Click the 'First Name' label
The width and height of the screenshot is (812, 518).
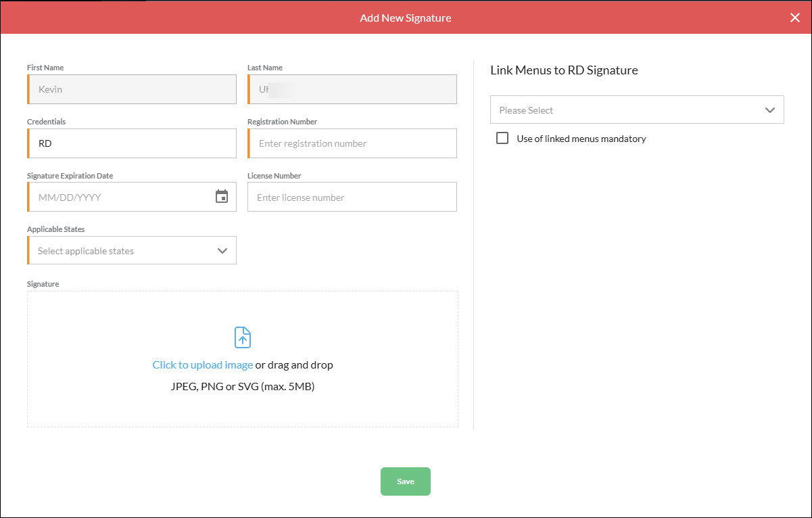45,68
